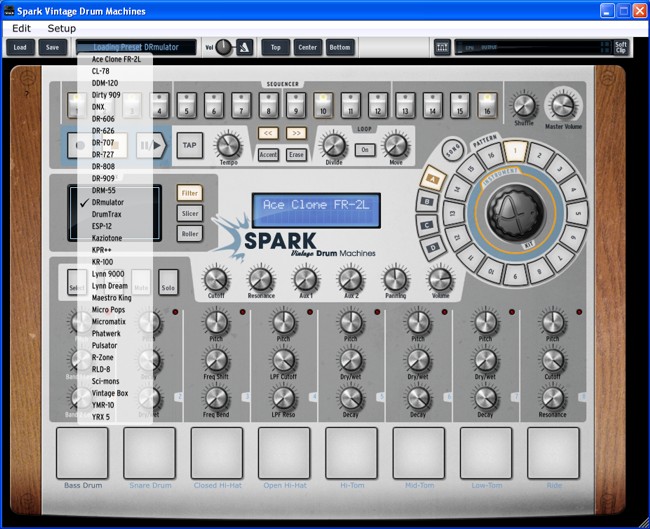This screenshot has height=529, width=650.
Task: Click the instrument Volume knob
Action: [440, 279]
